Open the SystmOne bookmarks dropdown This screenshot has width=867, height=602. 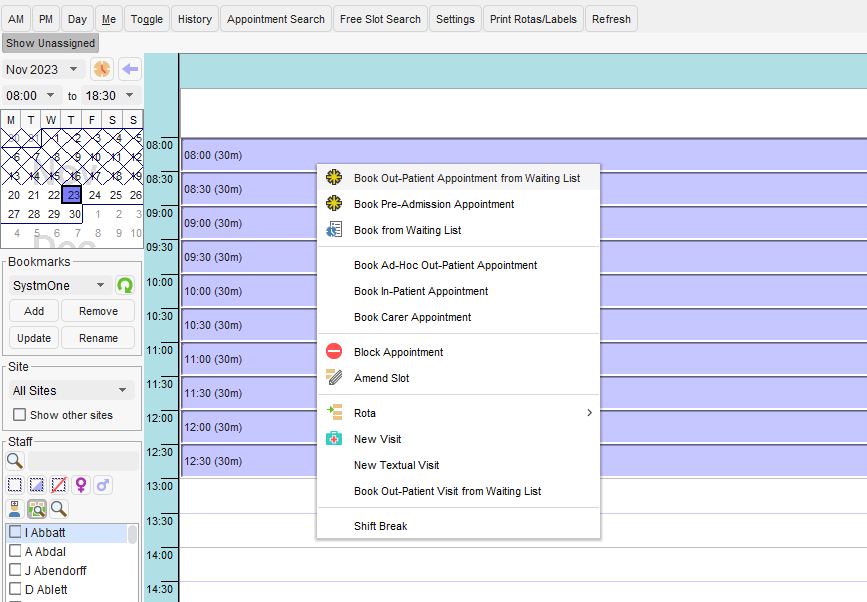coord(100,285)
